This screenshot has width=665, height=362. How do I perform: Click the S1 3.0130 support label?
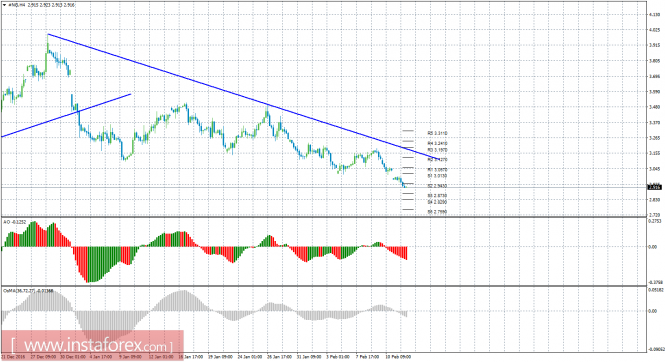tap(437, 175)
